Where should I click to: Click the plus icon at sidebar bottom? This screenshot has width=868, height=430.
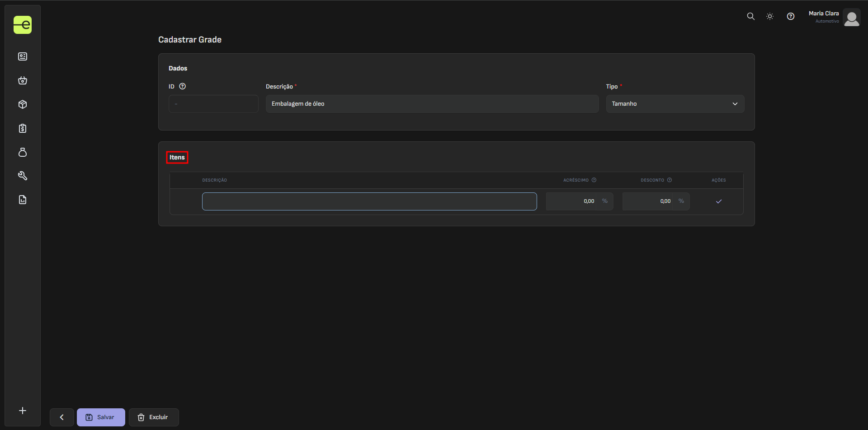[x=23, y=411]
